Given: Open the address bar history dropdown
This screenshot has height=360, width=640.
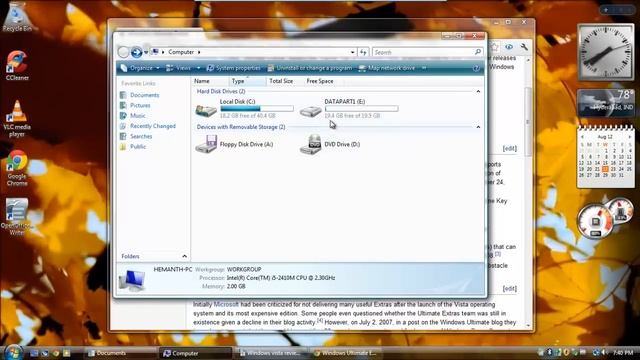Looking at the screenshot, I should pos(353,52).
